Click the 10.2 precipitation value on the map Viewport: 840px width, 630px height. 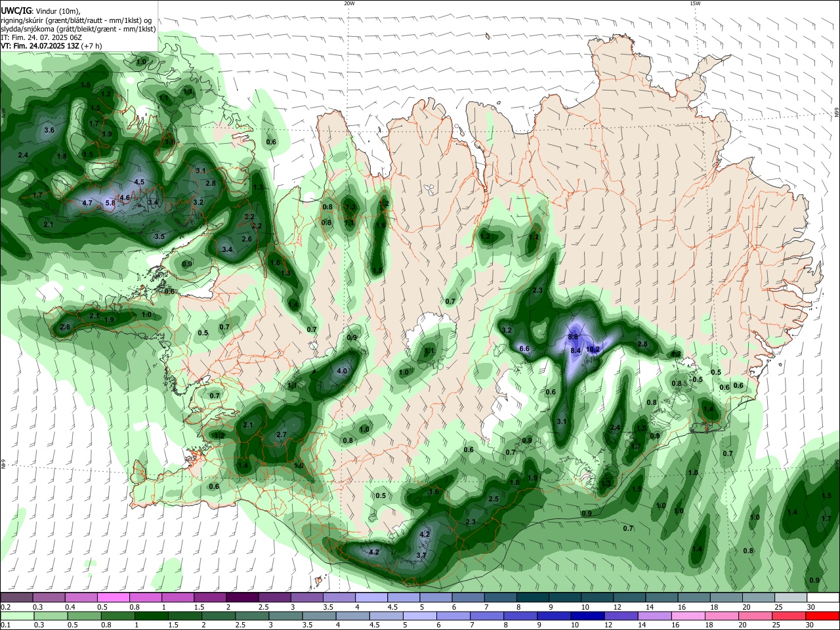click(x=593, y=350)
